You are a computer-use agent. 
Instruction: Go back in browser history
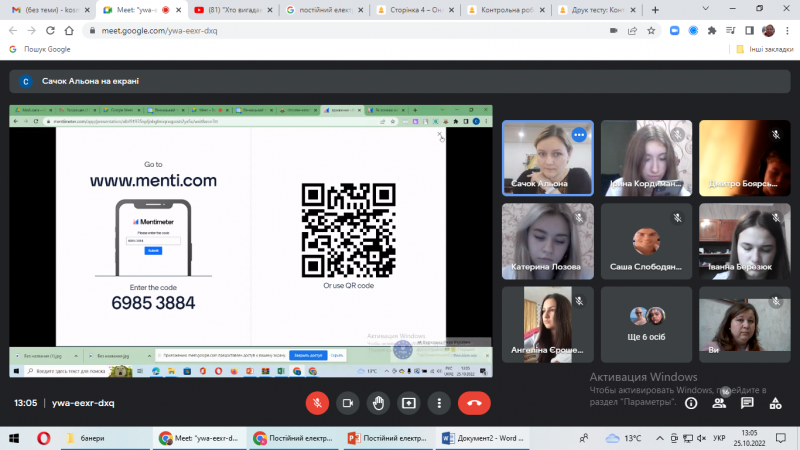(x=13, y=31)
